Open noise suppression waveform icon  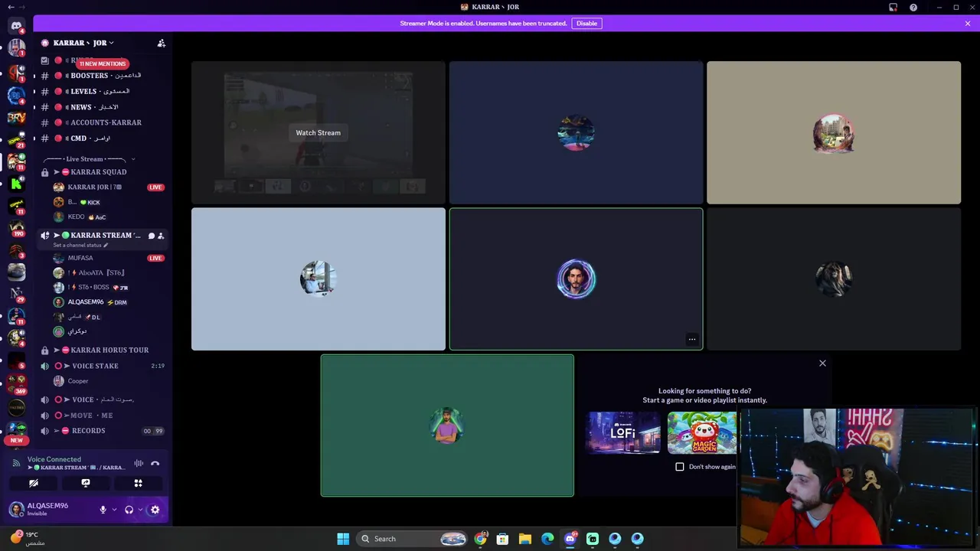tap(139, 463)
